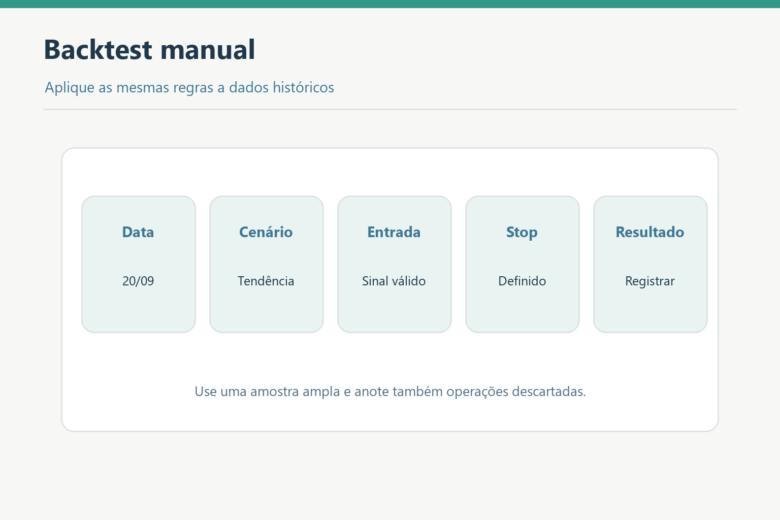Image resolution: width=780 pixels, height=520 pixels.
Task: Click the Cenário card title
Action: [266, 232]
